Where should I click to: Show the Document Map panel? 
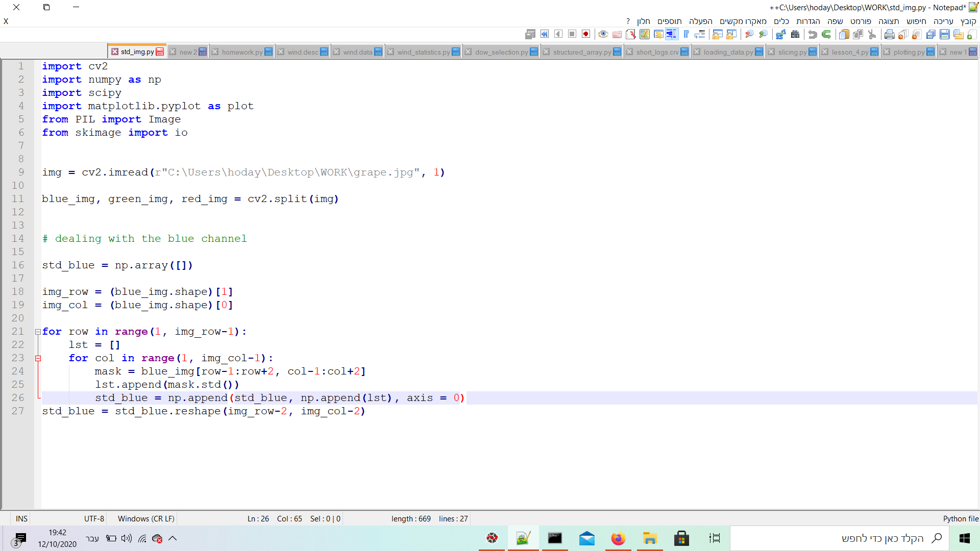pos(645,34)
